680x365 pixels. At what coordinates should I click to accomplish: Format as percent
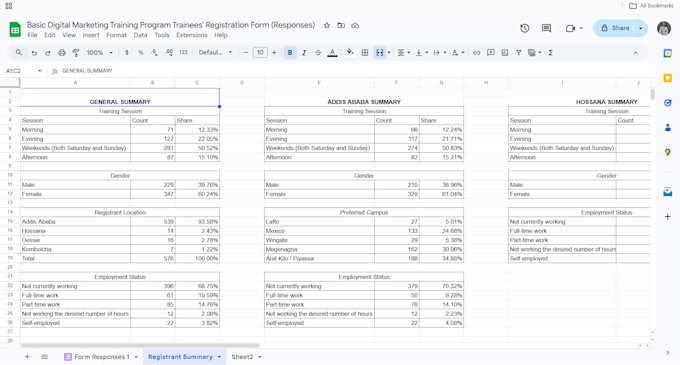tap(141, 52)
